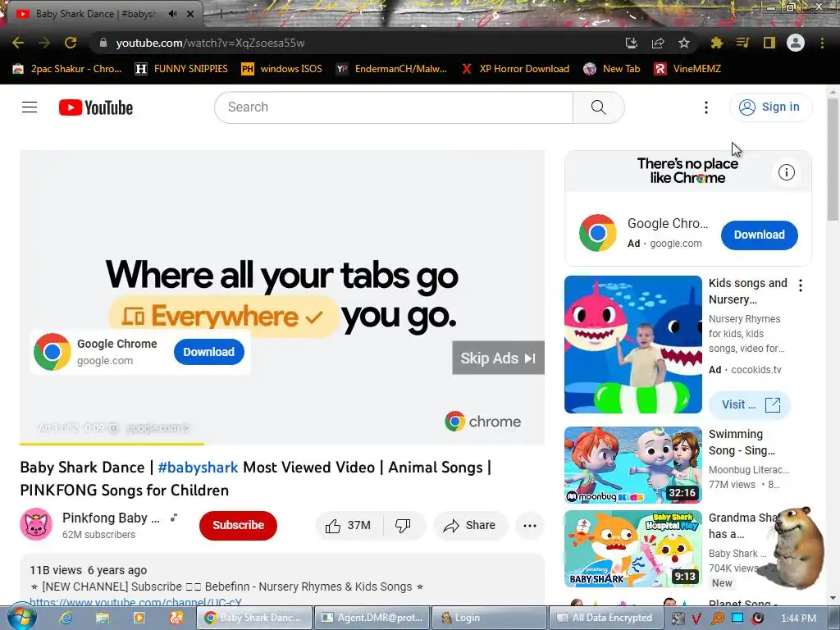Click the yellow ad progress bar
The image size is (840, 630).
click(112, 444)
